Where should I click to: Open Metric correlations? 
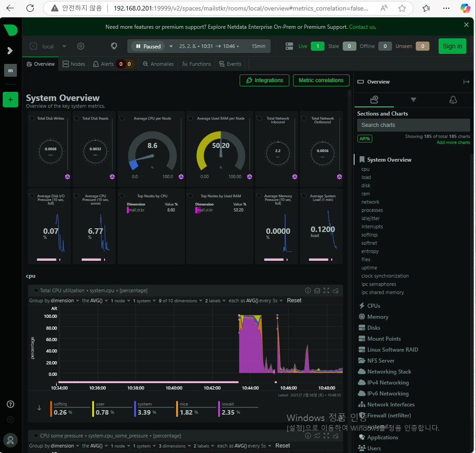pyautogui.click(x=321, y=80)
